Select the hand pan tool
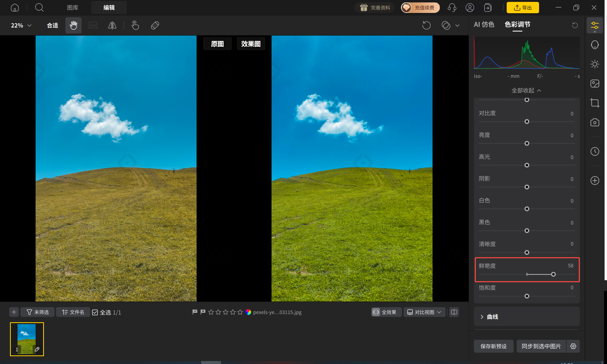Image resolution: width=607 pixels, height=364 pixels. click(73, 25)
